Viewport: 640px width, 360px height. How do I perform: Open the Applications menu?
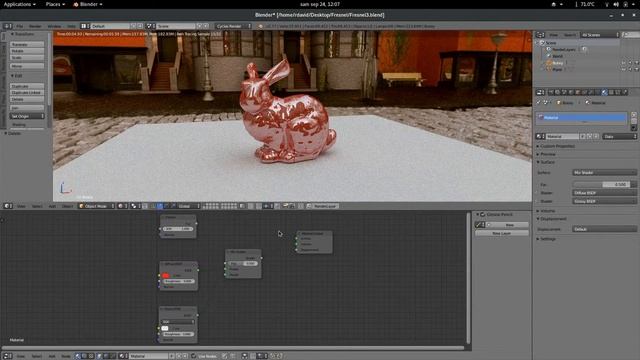[x=19, y=4]
